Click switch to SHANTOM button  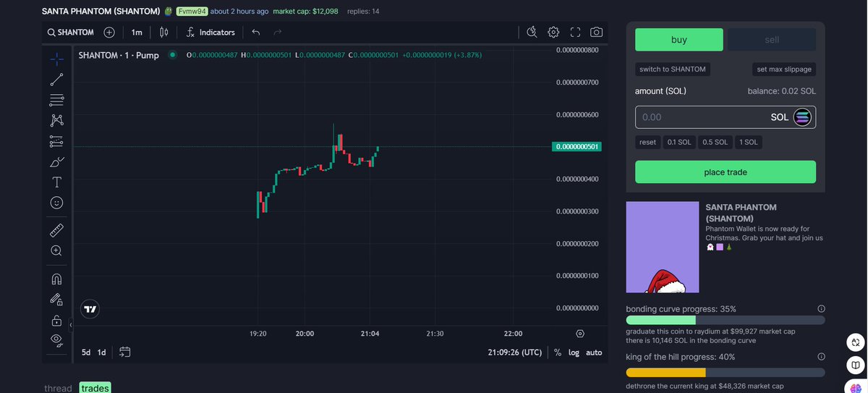[673, 69]
